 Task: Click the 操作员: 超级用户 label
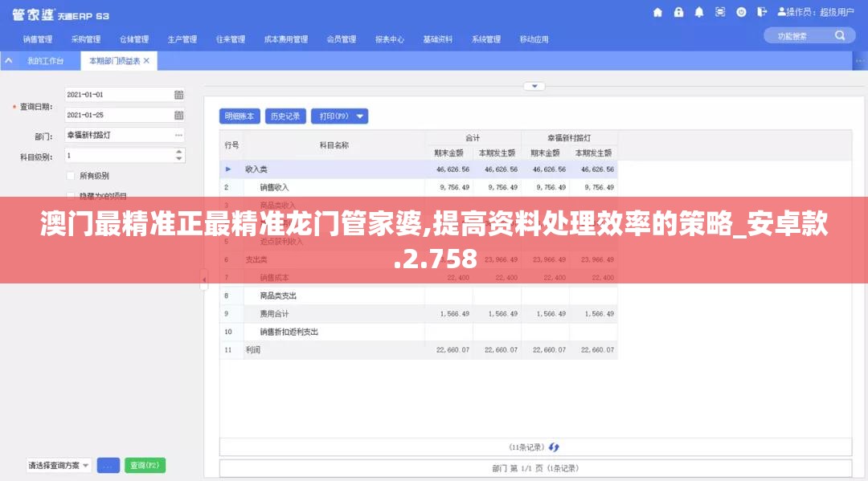820,12
